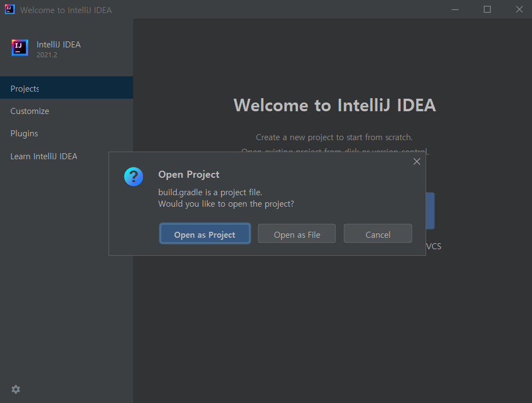Click the IntelliJ IDEA logo in sidebar
The height and width of the screenshot is (403, 532).
coord(20,47)
